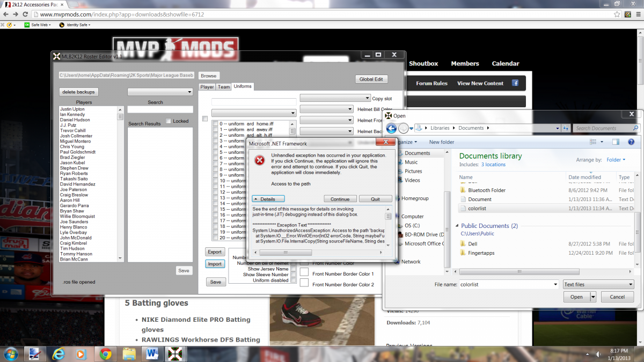The height and width of the screenshot is (362, 644).
Task: Check the uniform 1 ard away.iff box
Action: click(x=215, y=130)
